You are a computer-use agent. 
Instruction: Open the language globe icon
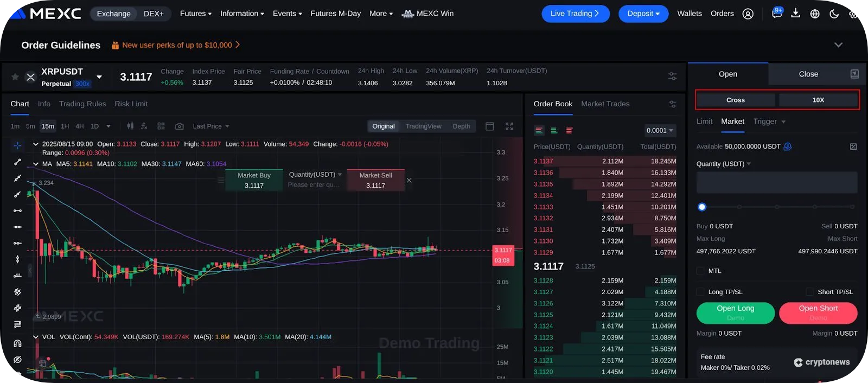point(814,14)
